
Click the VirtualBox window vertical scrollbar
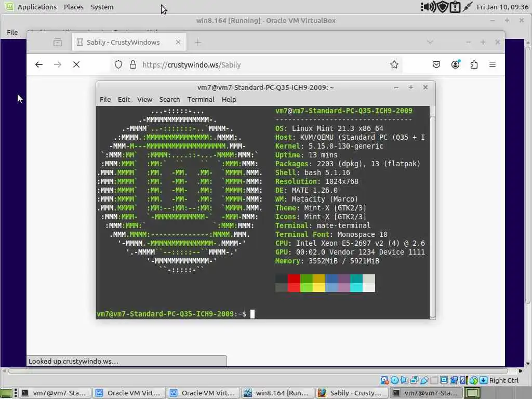[x=528, y=175]
